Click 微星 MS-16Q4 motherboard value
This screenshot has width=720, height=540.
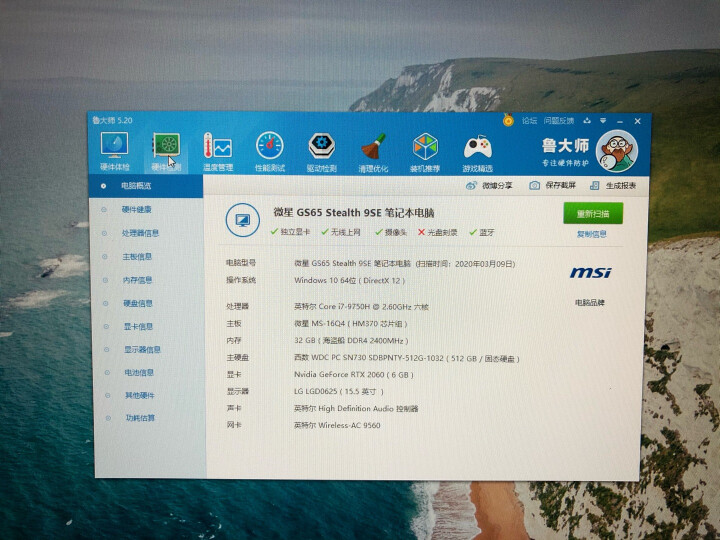(x=351, y=324)
